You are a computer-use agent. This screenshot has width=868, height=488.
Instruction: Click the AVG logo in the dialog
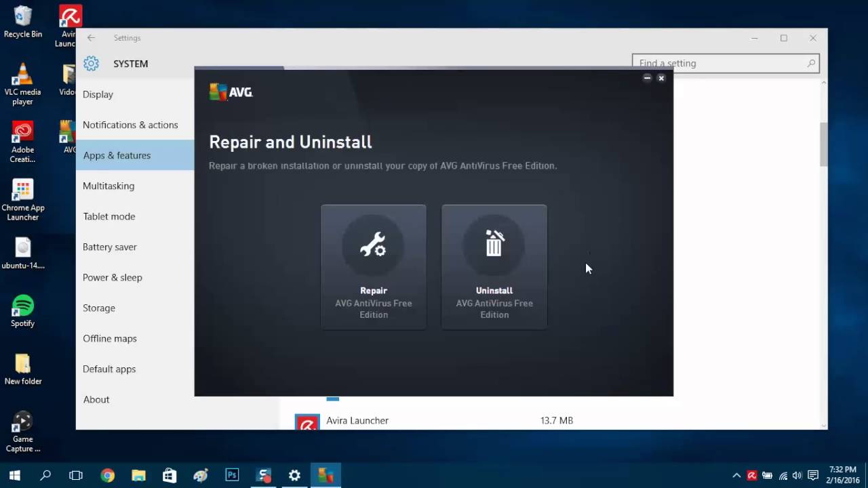click(x=231, y=92)
